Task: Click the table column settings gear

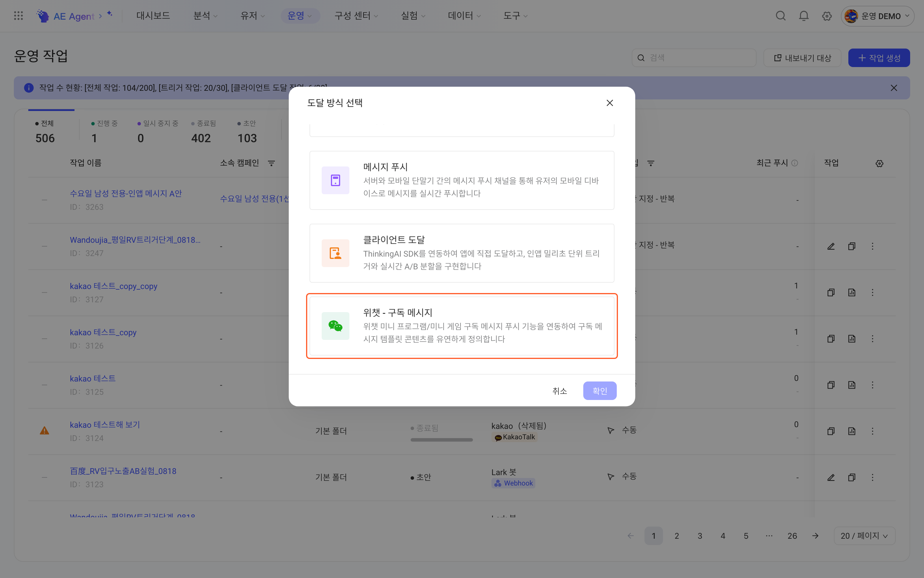Action: click(879, 163)
